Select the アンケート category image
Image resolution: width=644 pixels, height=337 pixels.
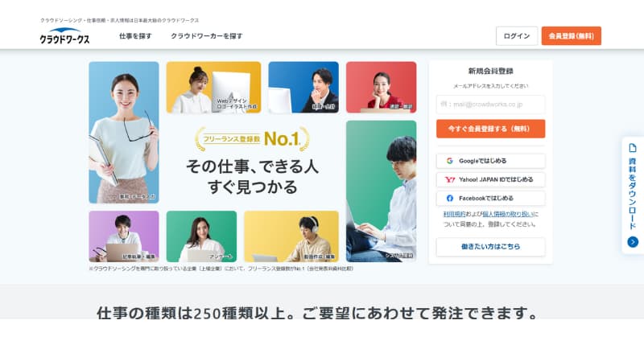pos(202,236)
